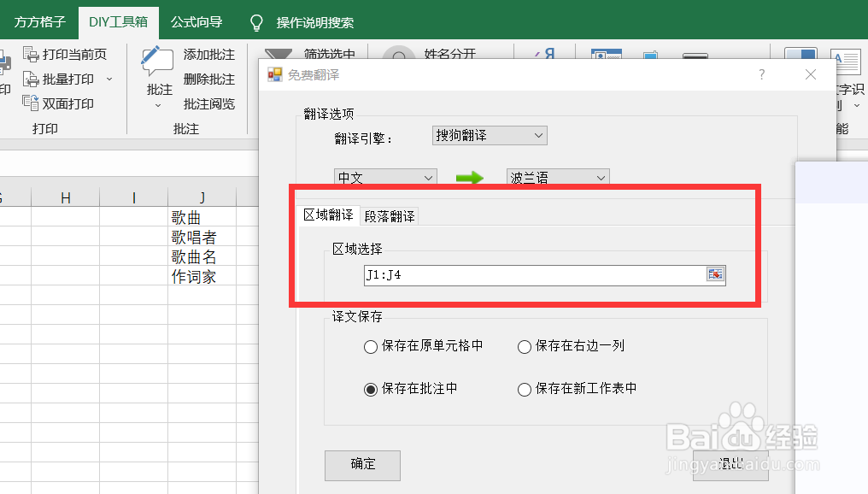Switch to the 公式向导 ribbon tab
Image resolution: width=868 pixels, height=494 pixels.
pos(198,22)
